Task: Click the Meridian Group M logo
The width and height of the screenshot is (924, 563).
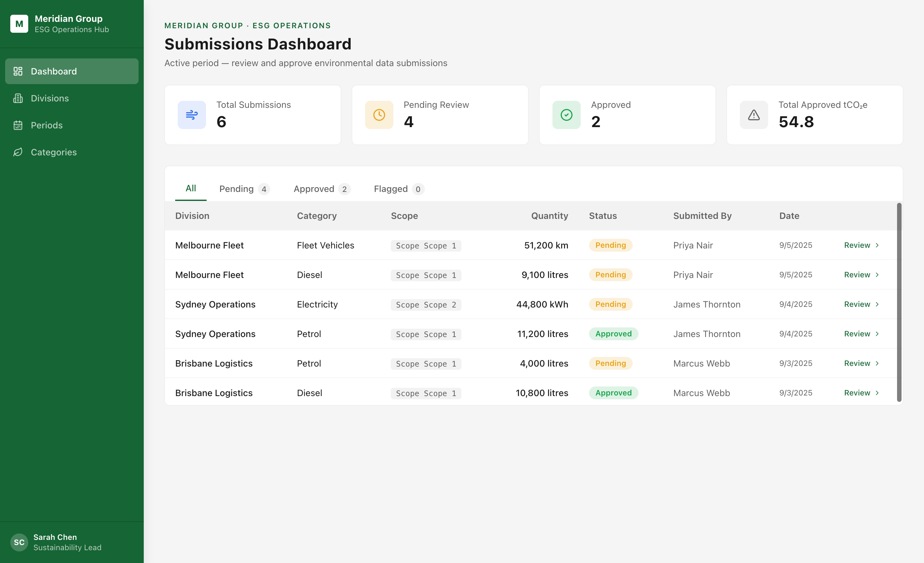Action: pyautogui.click(x=19, y=24)
